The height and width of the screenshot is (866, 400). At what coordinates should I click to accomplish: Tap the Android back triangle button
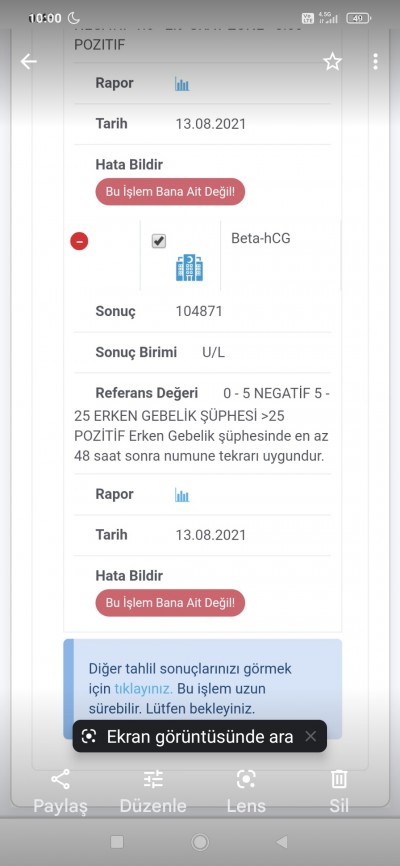(282, 842)
